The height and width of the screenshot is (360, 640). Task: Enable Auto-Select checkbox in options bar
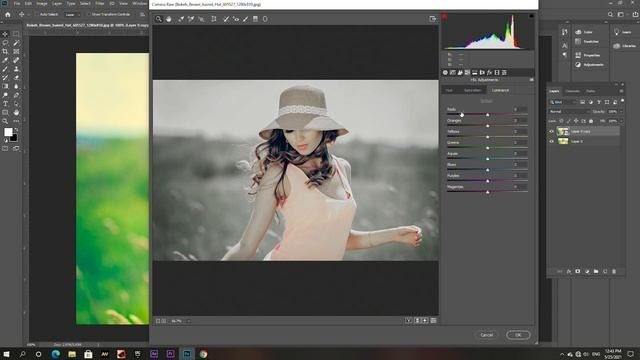point(37,14)
